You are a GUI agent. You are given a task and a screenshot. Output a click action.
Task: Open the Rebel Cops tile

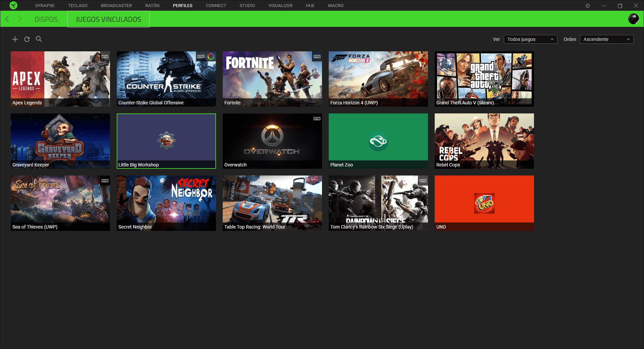[484, 141]
